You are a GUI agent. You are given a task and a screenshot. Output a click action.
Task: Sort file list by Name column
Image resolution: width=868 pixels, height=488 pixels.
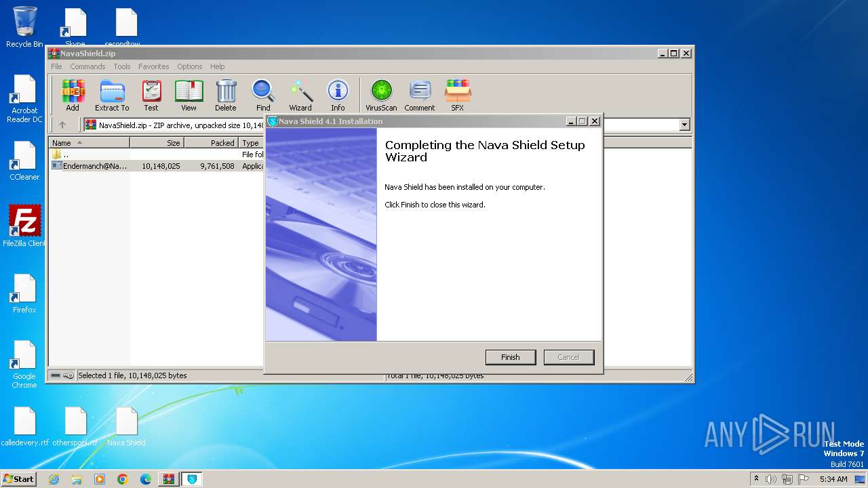[90, 143]
